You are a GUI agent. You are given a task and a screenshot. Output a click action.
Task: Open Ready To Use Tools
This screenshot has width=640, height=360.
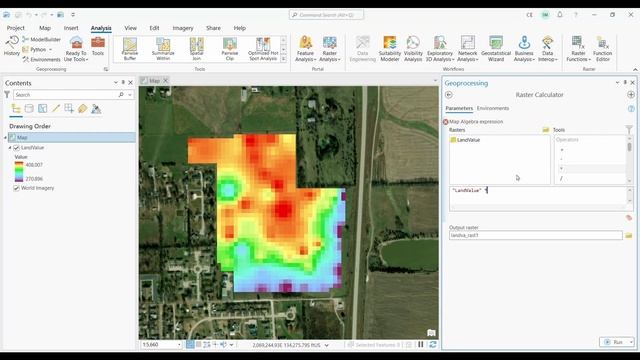[x=76, y=49]
